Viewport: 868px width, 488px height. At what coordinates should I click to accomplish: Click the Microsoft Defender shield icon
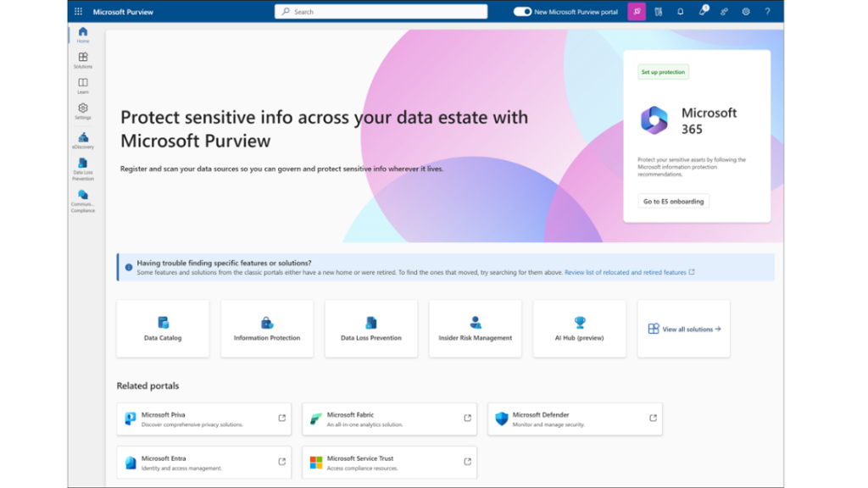pyautogui.click(x=502, y=419)
